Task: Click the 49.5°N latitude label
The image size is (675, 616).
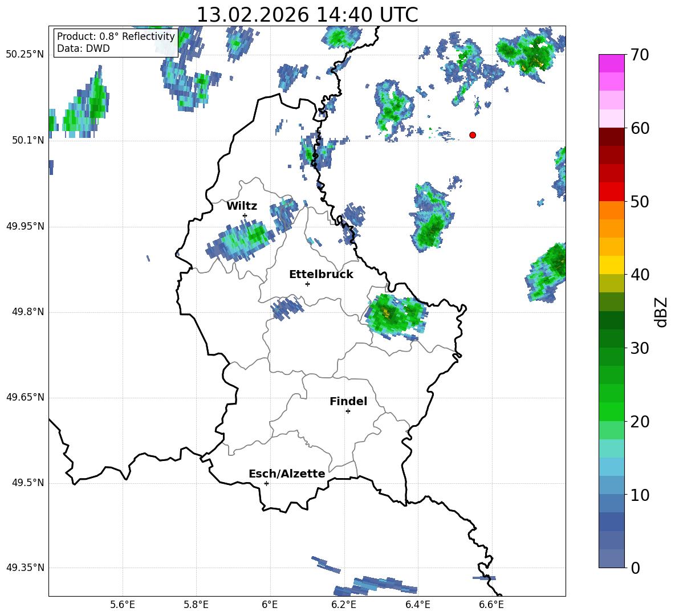Action: point(28,483)
